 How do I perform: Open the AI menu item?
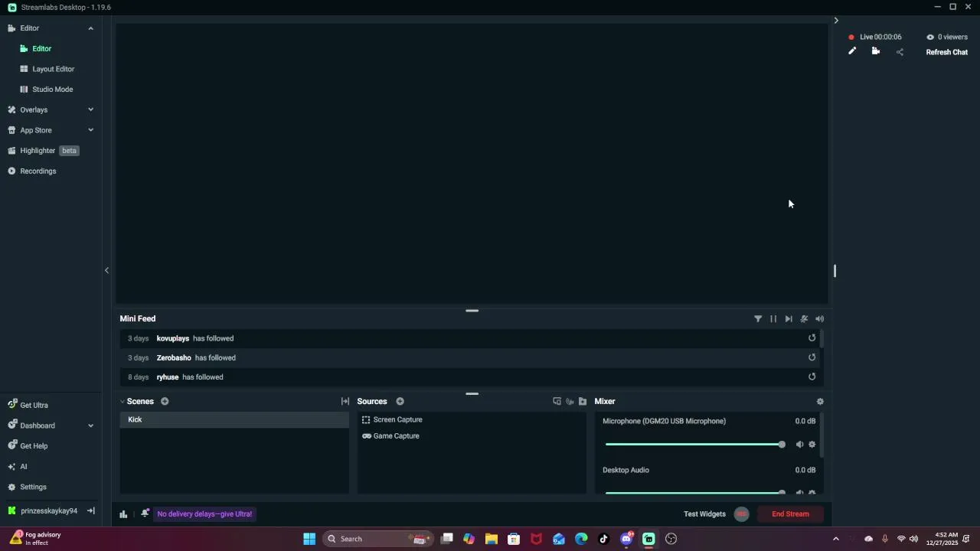click(23, 467)
